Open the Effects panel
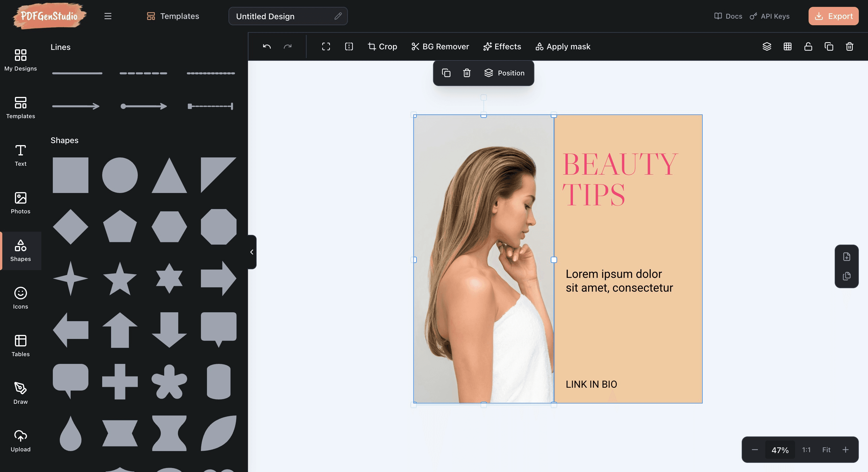 pos(502,47)
